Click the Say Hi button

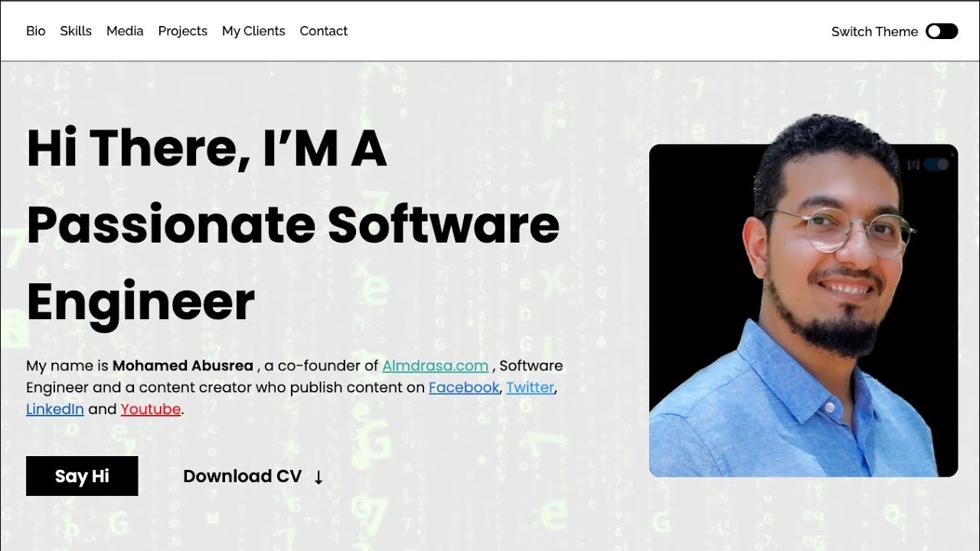[82, 476]
